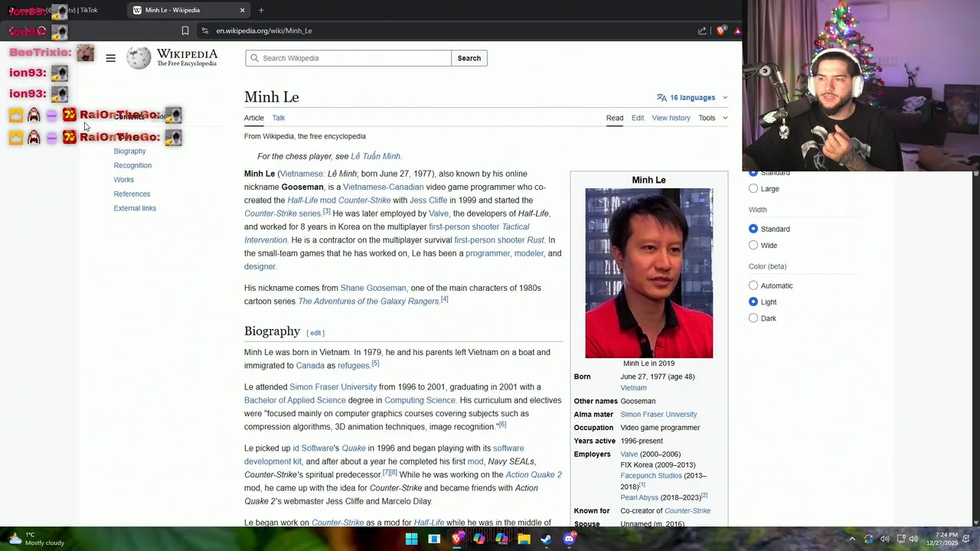Open the Shane Gooseman link

pyautogui.click(x=373, y=288)
